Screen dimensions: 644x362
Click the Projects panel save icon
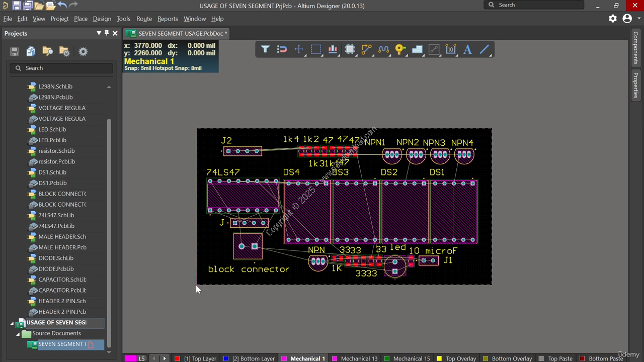pyautogui.click(x=14, y=51)
